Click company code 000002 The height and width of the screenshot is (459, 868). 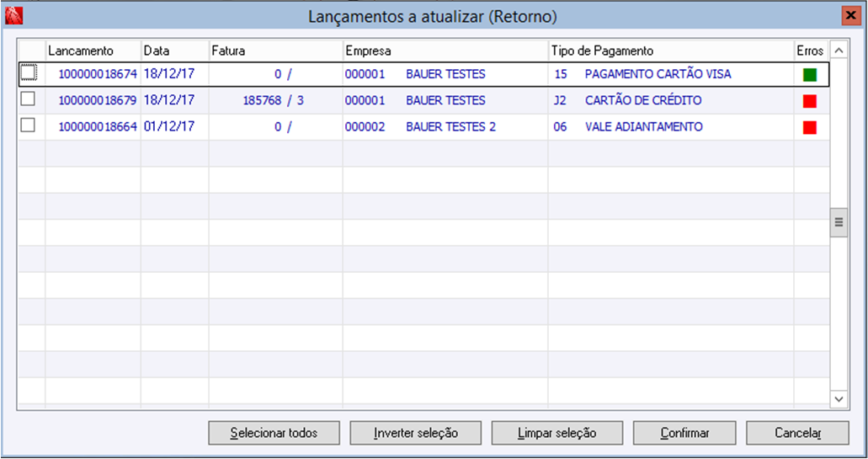coord(365,127)
